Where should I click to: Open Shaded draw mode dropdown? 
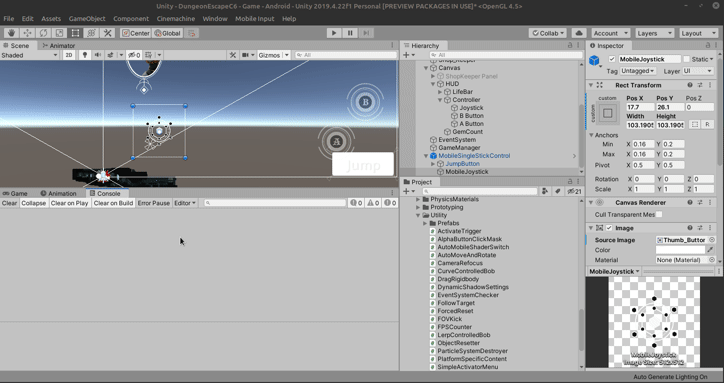coord(29,55)
